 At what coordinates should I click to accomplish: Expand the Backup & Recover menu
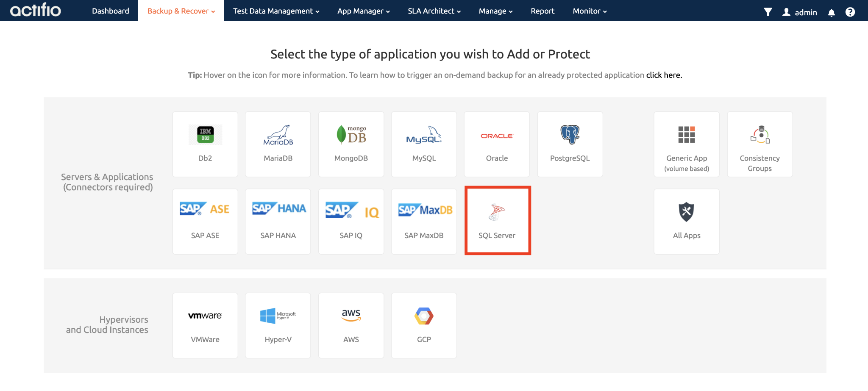pos(181,11)
